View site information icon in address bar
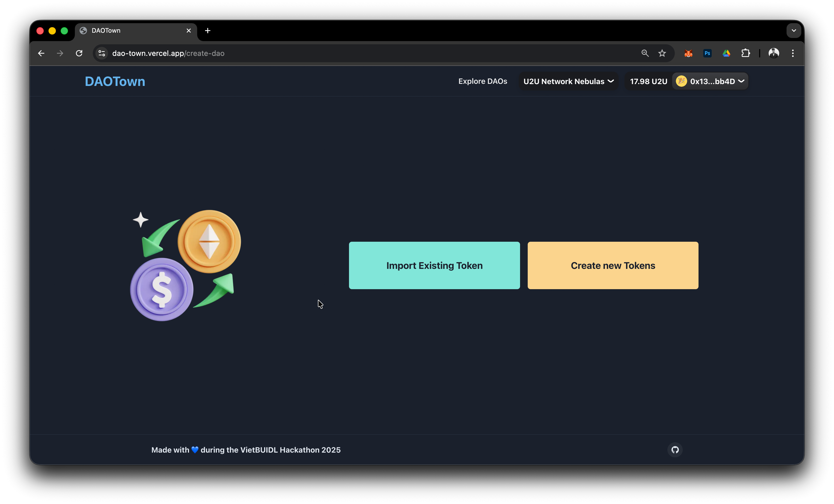 pos(101,53)
